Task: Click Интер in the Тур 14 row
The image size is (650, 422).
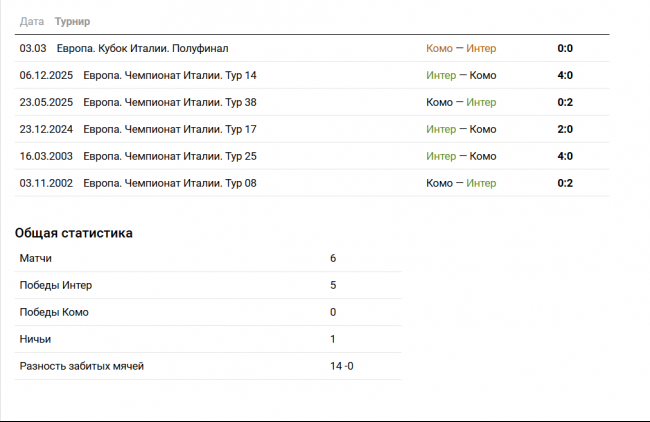Action: (441, 75)
